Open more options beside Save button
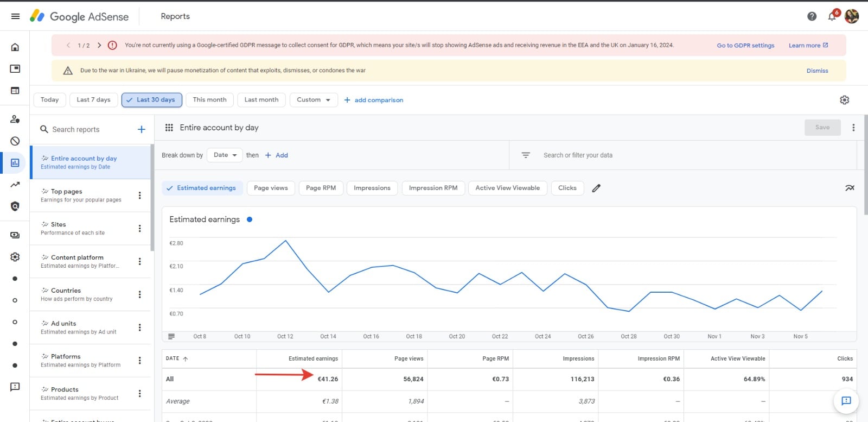This screenshot has height=422, width=868. click(x=853, y=128)
